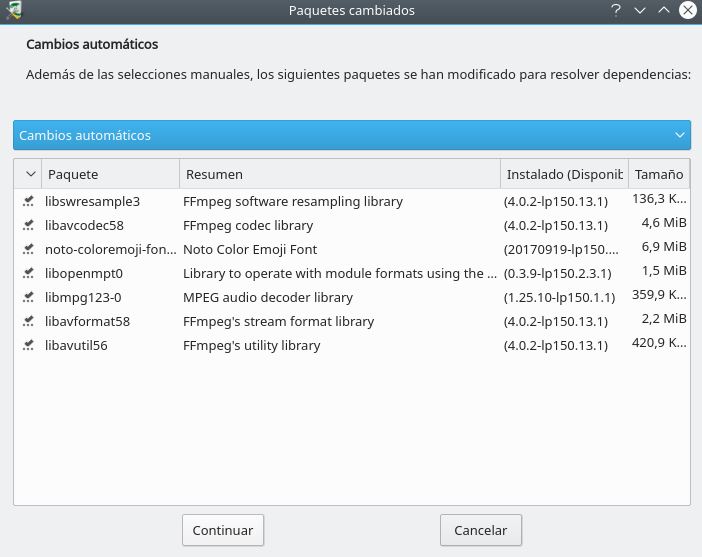702x557 pixels.
Task: Click size '1,5 MiB' cell
Action: pyautogui.click(x=664, y=270)
